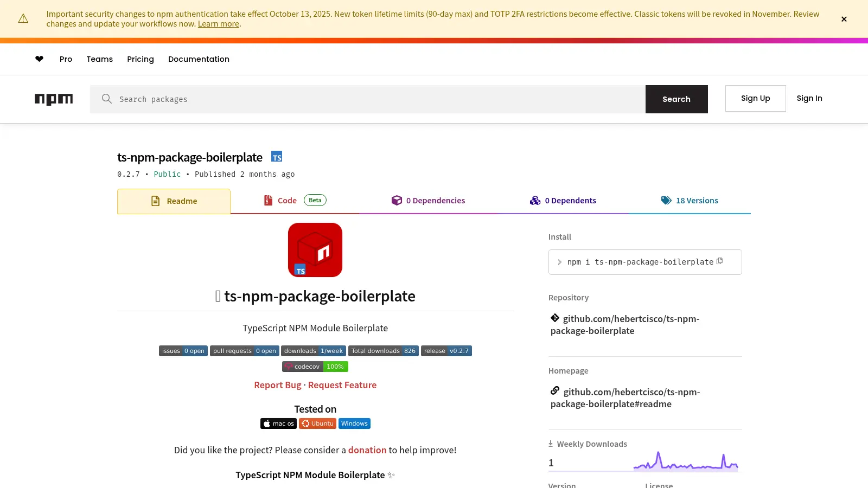The image size is (868, 488).
Task: Open Pricing in top navigation
Action: (x=141, y=59)
